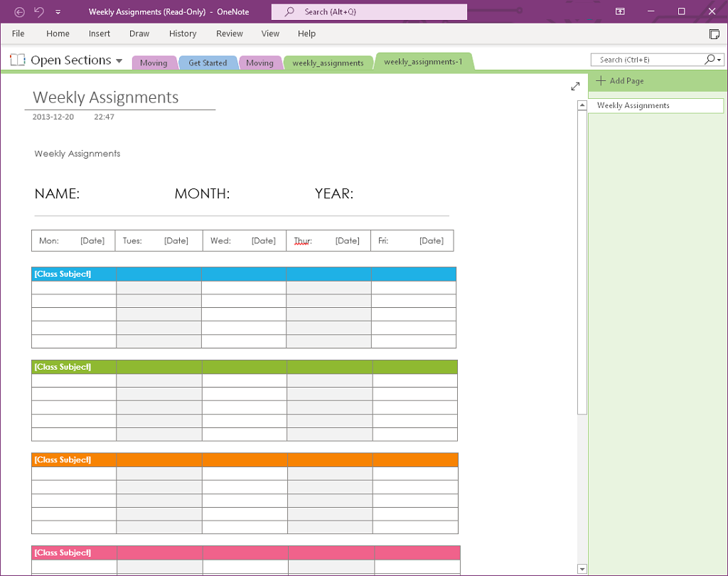728x576 pixels.
Task: Open the File menu
Action: point(18,33)
